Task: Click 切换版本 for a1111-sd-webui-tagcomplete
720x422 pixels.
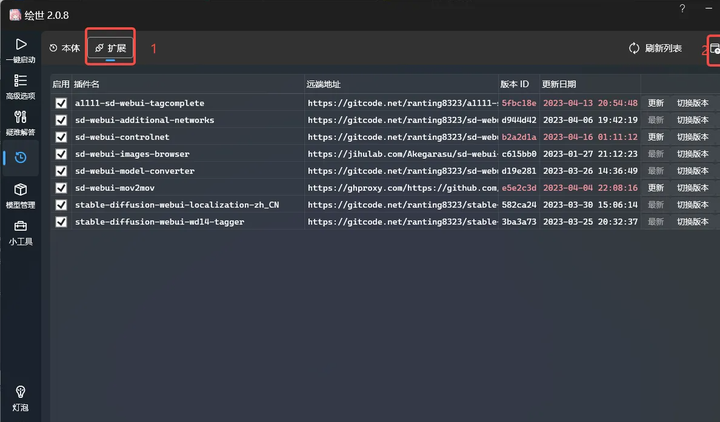Action: pyautogui.click(x=693, y=103)
